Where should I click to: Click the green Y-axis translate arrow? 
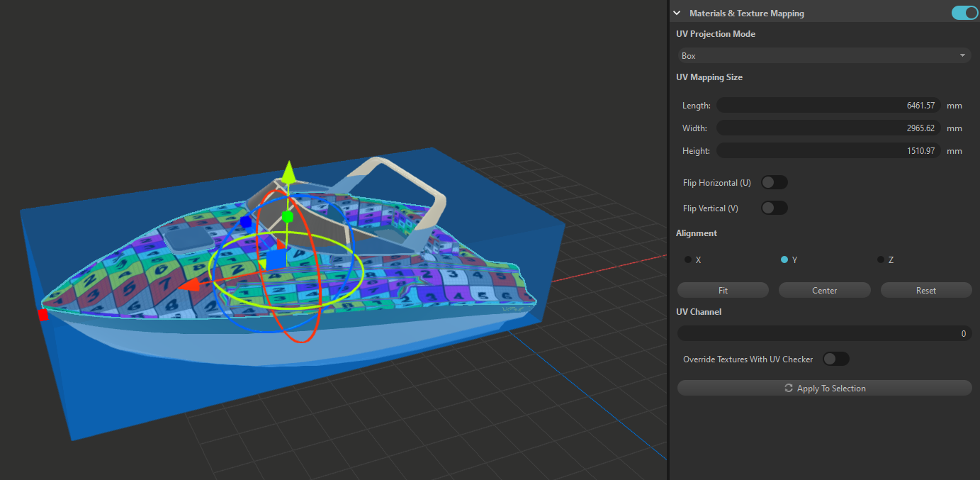pos(288,172)
